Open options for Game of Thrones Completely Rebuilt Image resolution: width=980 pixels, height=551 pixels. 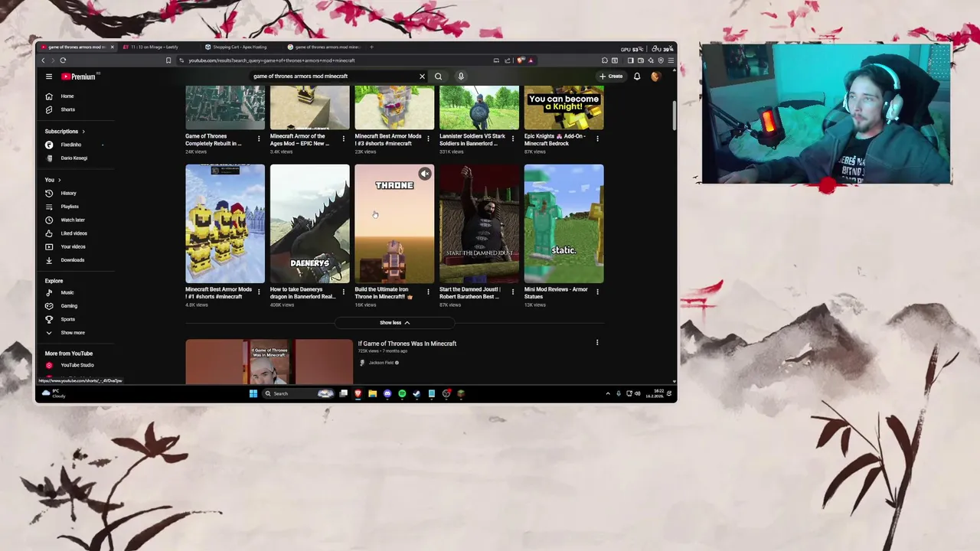(x=259, y=139)
